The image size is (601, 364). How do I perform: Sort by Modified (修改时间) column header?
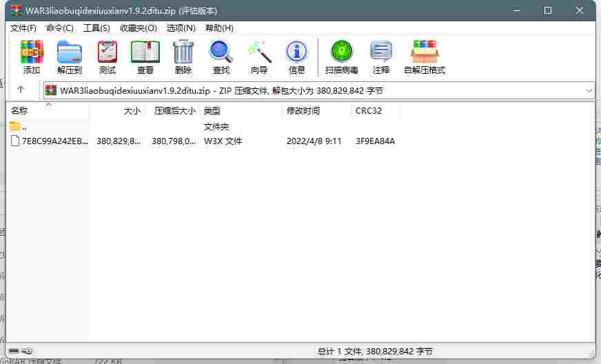pos(303,111)
